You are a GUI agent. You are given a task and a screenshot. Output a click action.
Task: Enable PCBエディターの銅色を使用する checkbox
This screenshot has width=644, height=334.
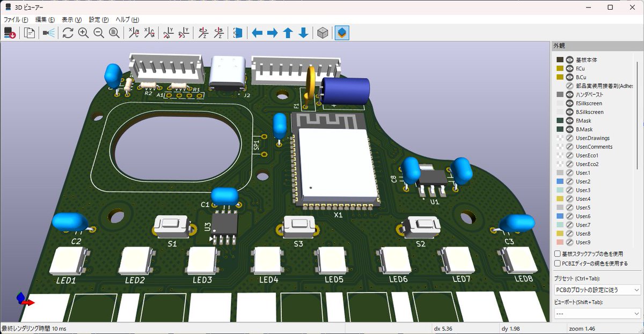click(x=558, y=264)
